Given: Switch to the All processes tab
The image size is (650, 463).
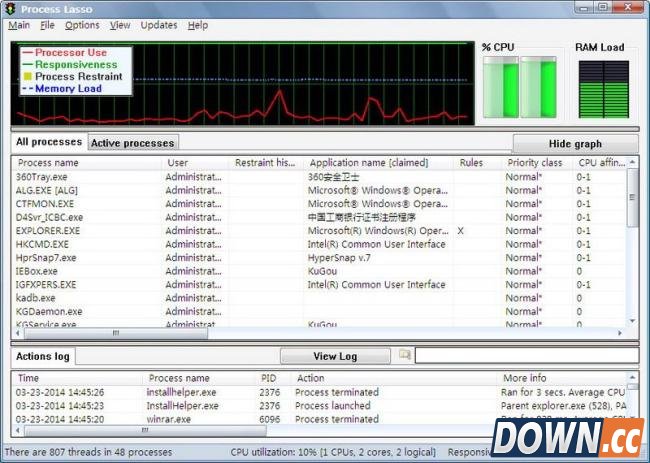Looking at the screenshot, I should pyautogui.click(x=49, y=142).
